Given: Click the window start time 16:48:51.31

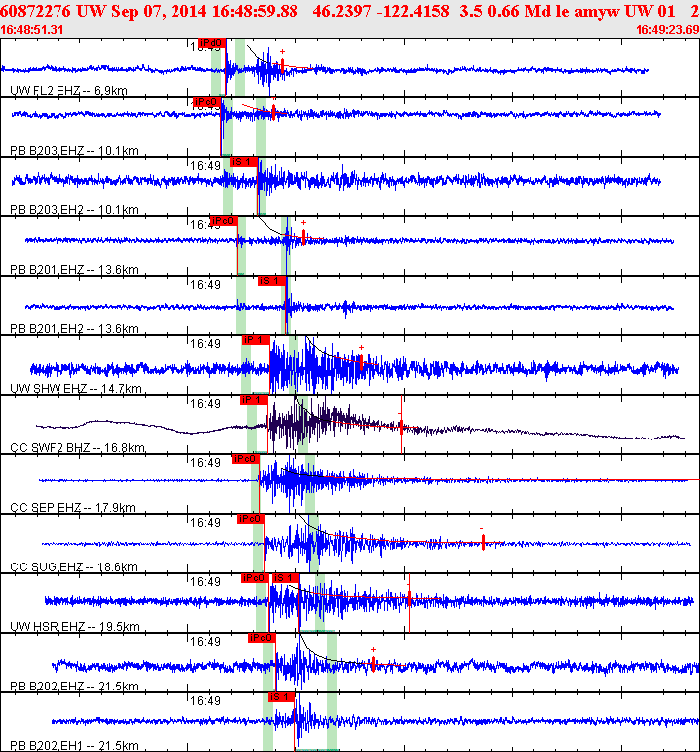Looking at the screenshot, I should click(x=32, y=30).
